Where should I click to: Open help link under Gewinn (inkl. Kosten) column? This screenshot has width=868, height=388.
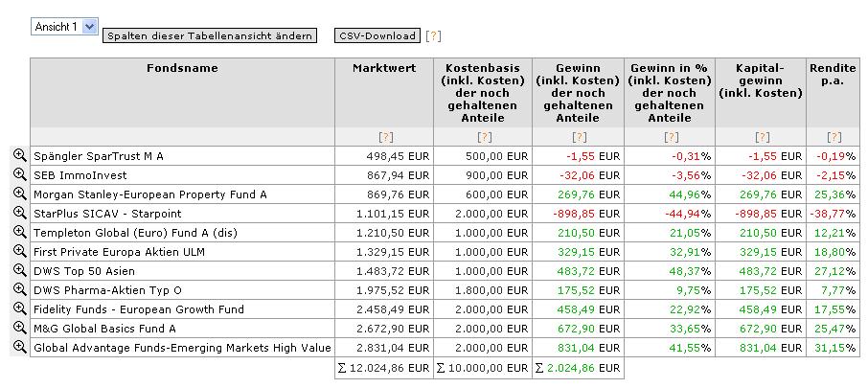click(x=579, y=137)
